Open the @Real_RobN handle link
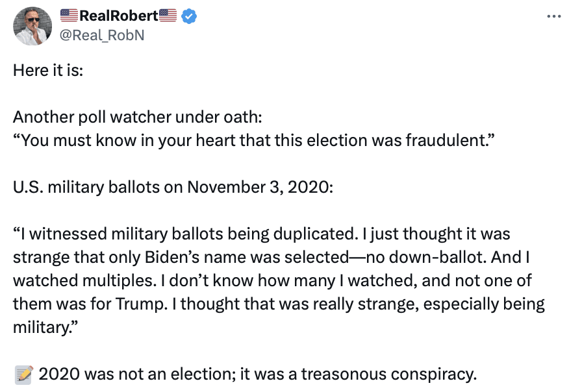The width and height of the screenshot is (569, 392). click(x=102, y=35)
